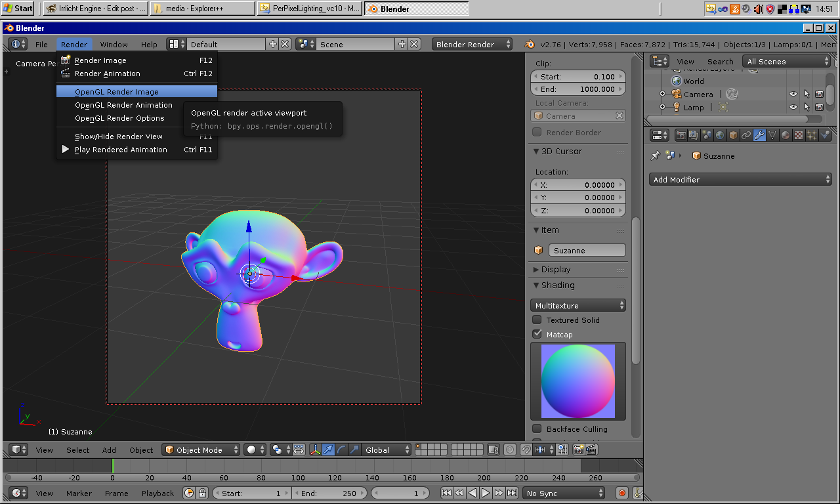
Task: Click the translate manipulator arrow icon
Action: tap(328, 450)
